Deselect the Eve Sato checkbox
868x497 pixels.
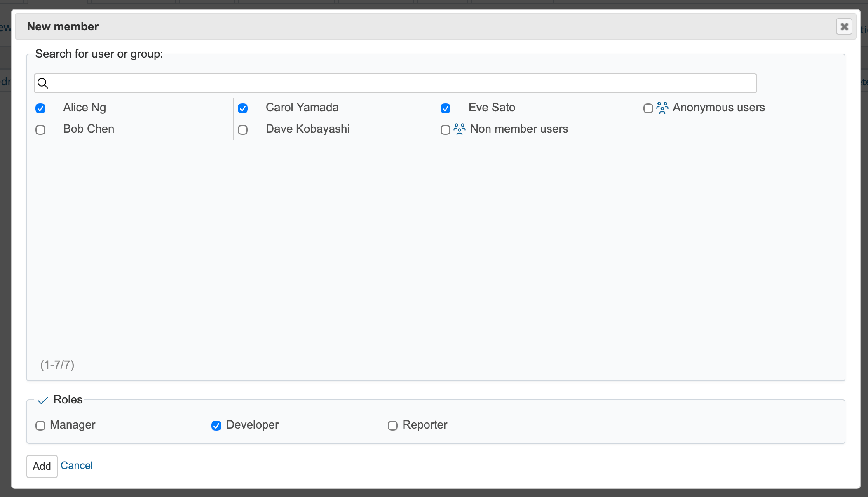click(446, 108)
